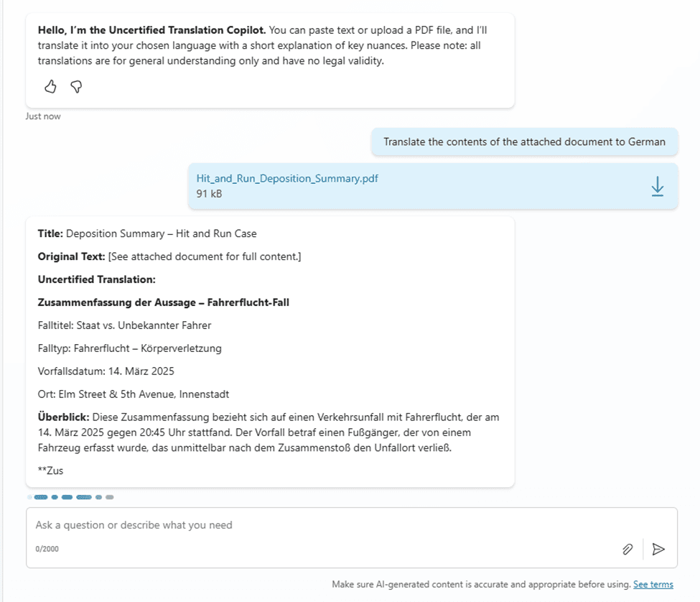Download the attached deposition summary PDF
700x602 pixels.
[x=657, y=187]
